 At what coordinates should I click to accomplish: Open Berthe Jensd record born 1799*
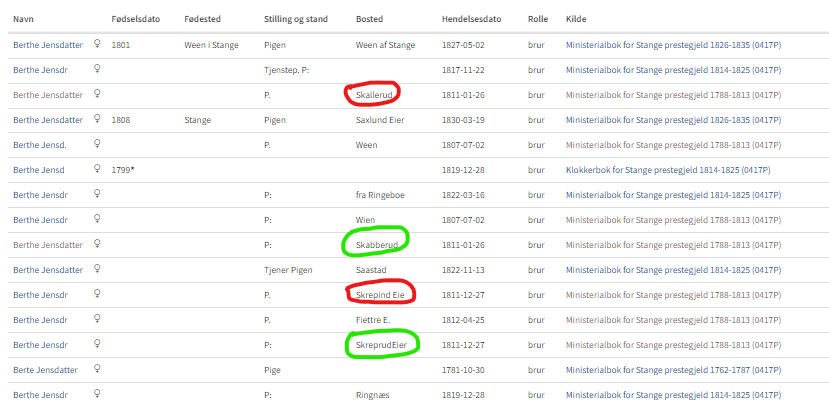point(39,170)
